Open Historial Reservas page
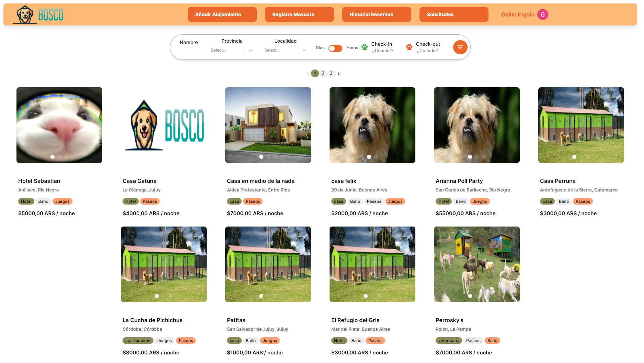Screen dimensions: 644x363 tap(376, 14)
